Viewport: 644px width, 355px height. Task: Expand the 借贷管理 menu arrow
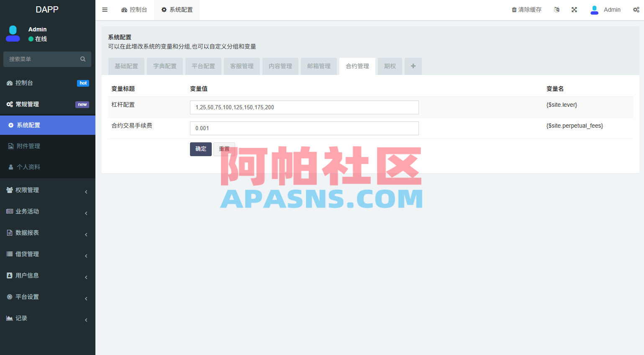click(86, 256)
